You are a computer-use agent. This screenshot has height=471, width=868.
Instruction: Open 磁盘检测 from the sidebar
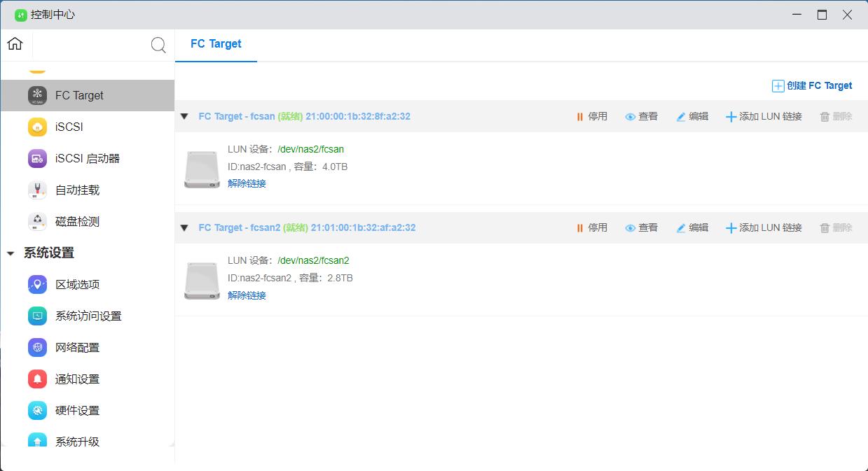77,222
